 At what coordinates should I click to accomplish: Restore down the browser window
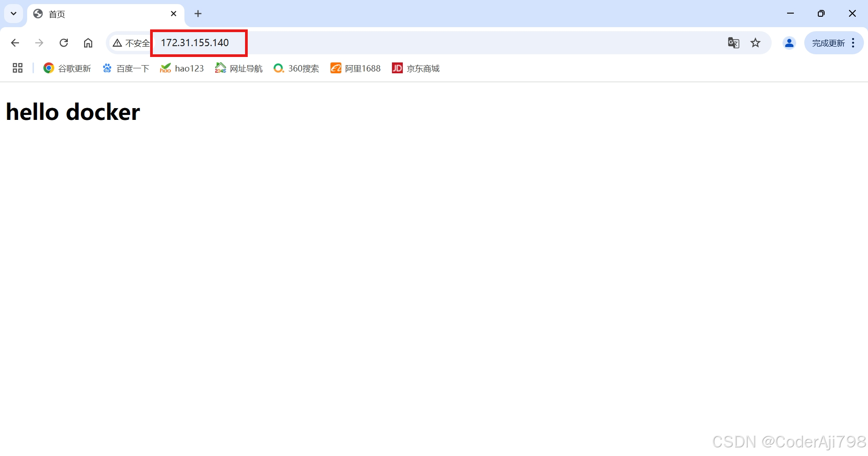click(x=821, y=14)
